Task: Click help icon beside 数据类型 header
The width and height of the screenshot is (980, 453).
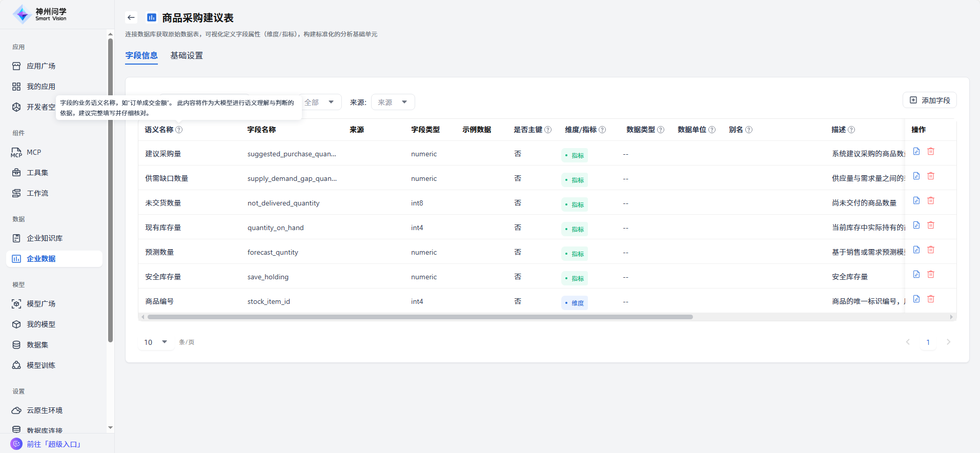Action: tap(661, 130)
